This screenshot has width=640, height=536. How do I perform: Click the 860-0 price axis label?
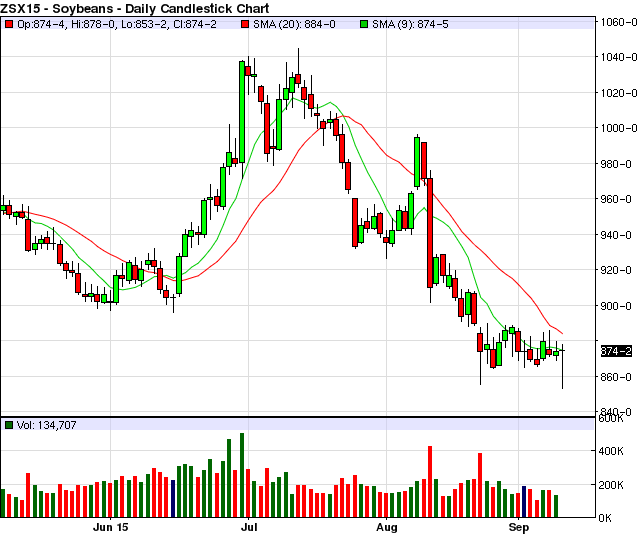click(616, 377)
